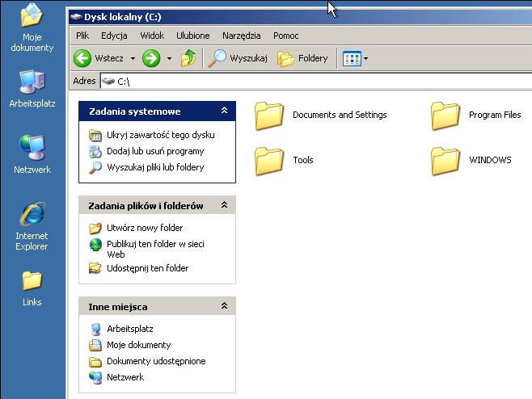Open the Narzędzia menu

pos(241,36)
